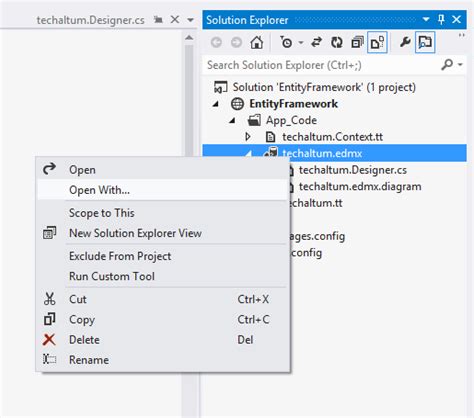The height and width of the screenshot is (418, 474).
Task: Choose New Solution Explorer View
Action: tap(162, 233)
